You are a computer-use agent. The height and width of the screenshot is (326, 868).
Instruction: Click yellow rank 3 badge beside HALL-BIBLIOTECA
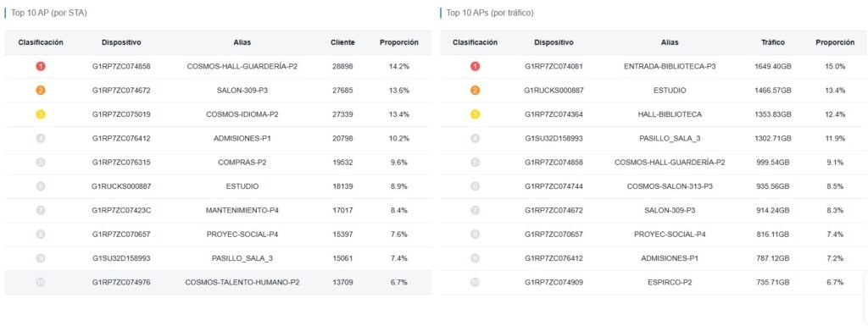pos(475,114)
